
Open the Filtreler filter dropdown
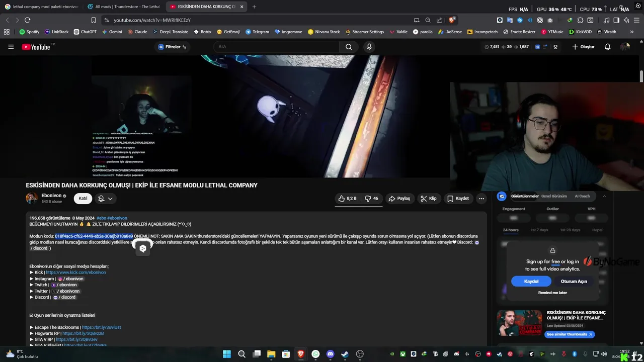(x=173, y=47)
